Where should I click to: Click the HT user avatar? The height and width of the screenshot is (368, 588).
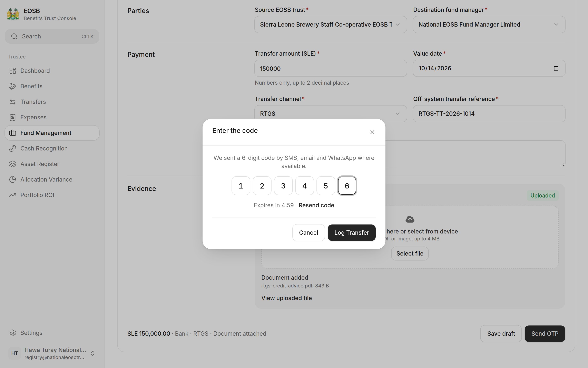[14, 353]
